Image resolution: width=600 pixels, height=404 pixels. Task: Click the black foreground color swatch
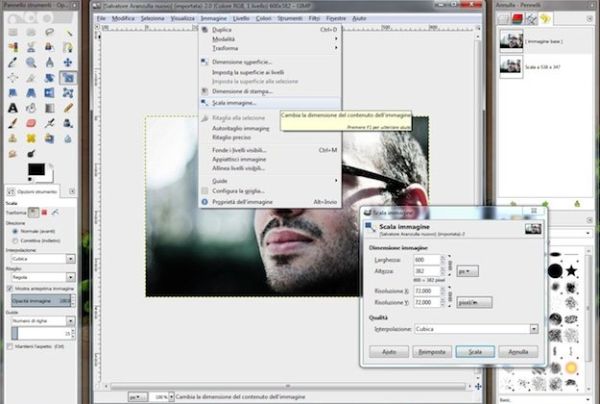(x=36, y=169)
